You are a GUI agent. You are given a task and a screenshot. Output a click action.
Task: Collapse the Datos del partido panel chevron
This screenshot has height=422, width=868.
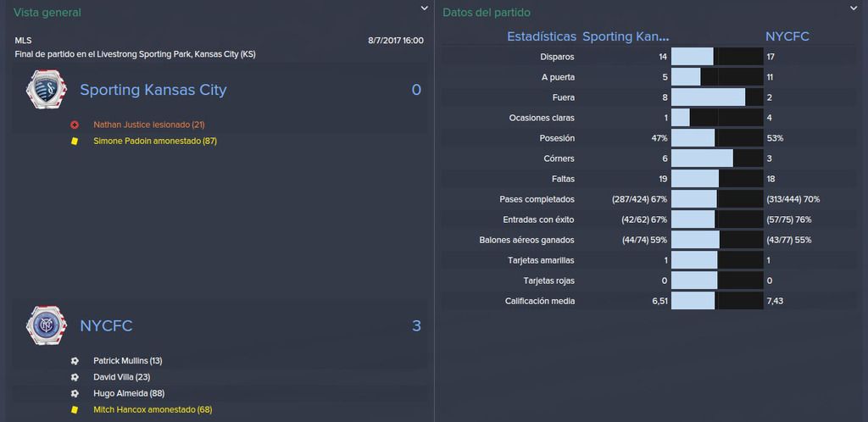(x=853, y=8)
